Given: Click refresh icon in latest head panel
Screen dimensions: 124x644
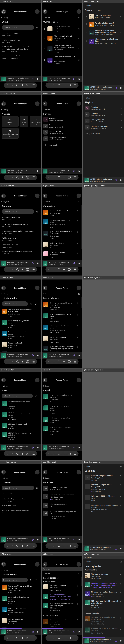Looking at the screenshot, I should point(79,294).
